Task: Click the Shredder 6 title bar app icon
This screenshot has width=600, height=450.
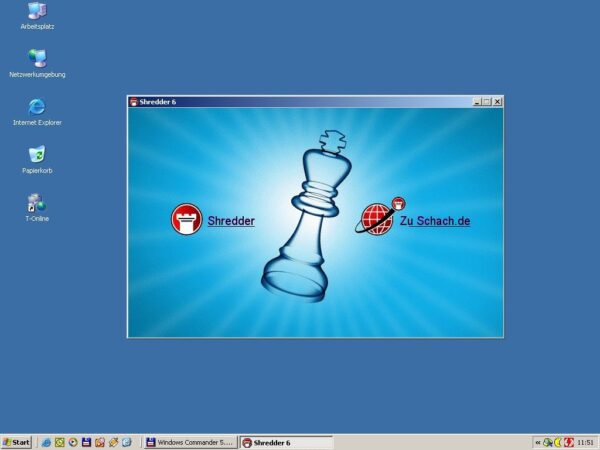Action: (x=134, y=102)
